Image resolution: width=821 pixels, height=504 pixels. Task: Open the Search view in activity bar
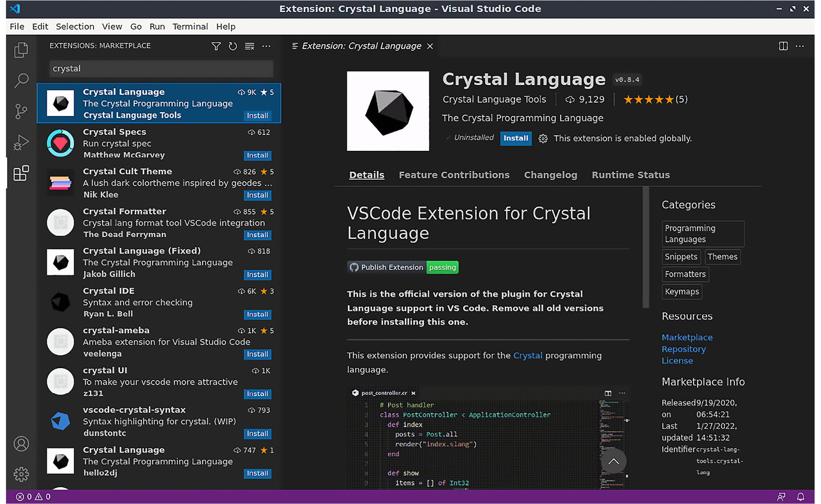tap(21, 80)
